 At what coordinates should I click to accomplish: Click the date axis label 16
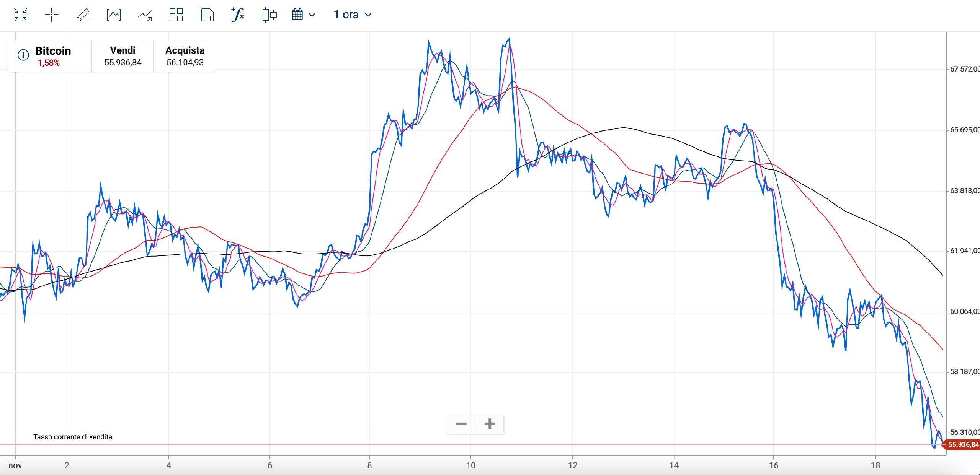(x=774, y=465)
